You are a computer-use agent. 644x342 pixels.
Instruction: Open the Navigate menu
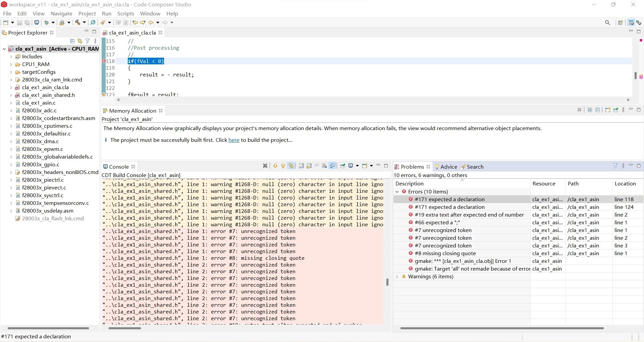pos(61,13)
